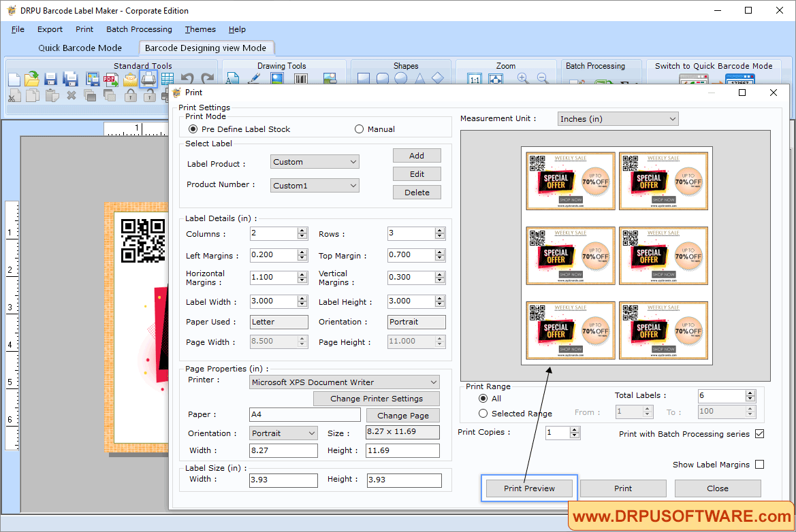Click the Undo icon in Standard Tools
Viewport: 796px width, 532px height.
tap(186, 78)
